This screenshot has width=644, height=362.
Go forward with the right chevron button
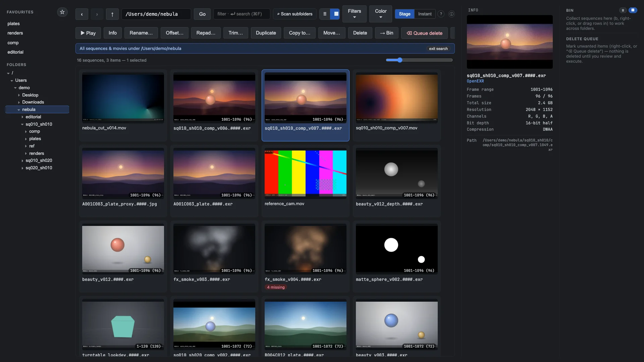coord(97,14)
